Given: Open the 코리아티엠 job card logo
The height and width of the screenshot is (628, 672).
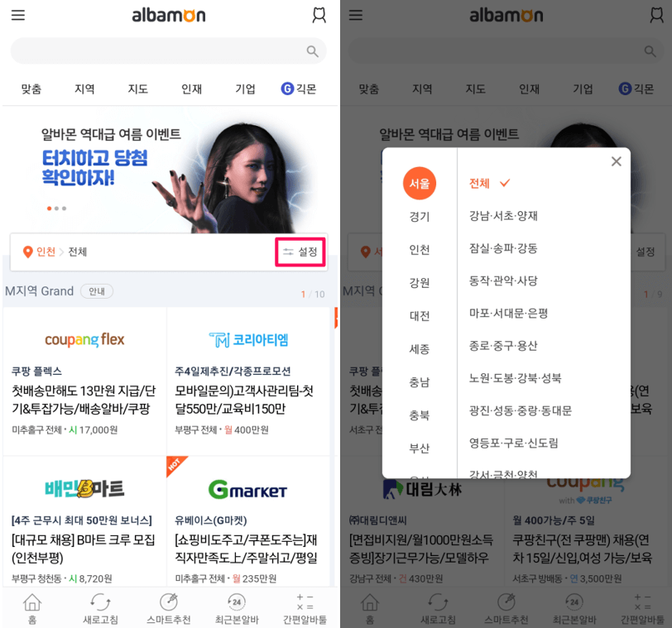Looking at the screenshot, I should (248, 340).
